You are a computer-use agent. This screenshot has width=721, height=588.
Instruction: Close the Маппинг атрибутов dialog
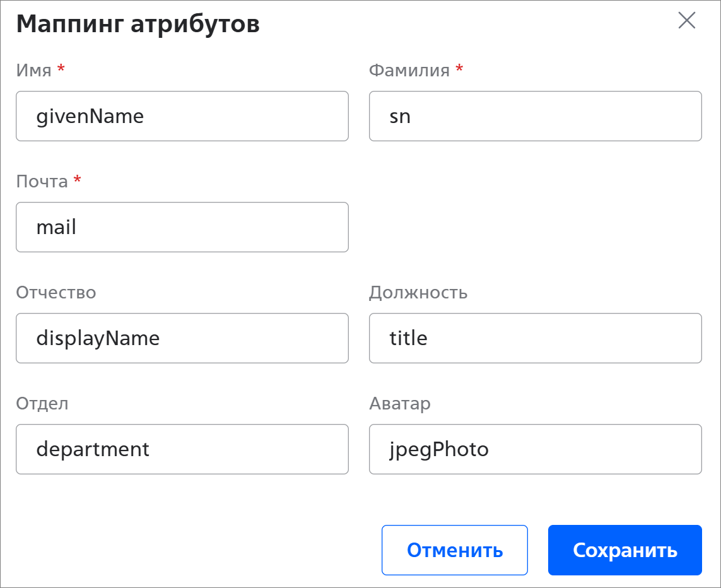[686, 20]
